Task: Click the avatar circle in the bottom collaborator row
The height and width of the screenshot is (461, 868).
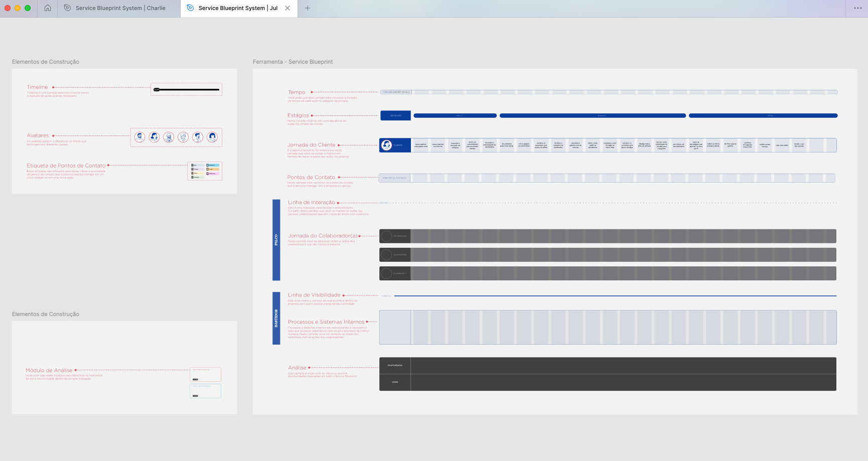Action: coord(386,273)
